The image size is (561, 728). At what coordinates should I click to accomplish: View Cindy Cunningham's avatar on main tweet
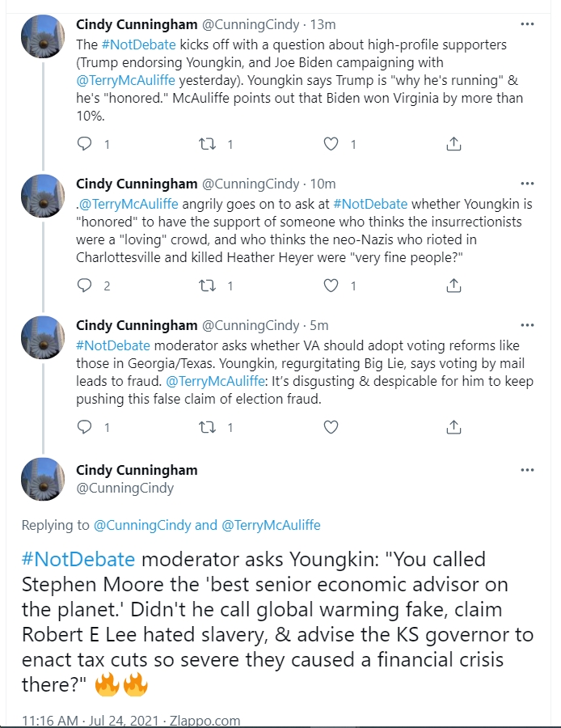click(43, 479)
